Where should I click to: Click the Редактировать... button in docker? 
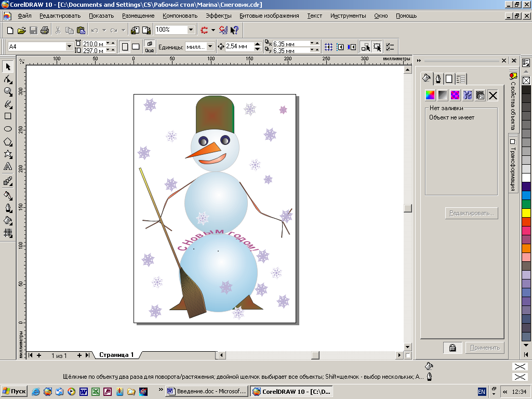click(x=471, y=213)
